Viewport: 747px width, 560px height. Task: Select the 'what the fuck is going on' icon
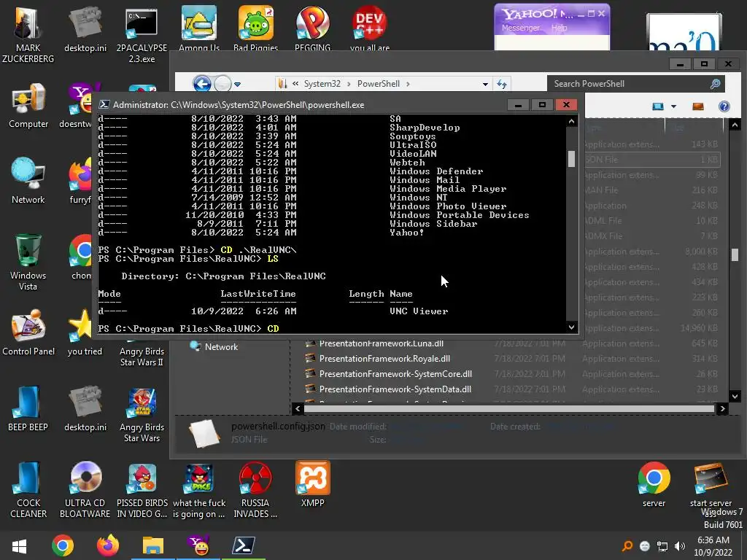199,489
